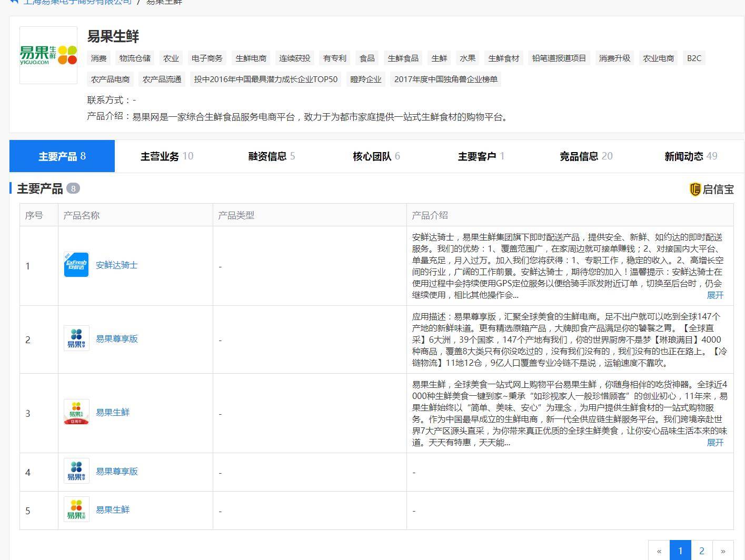Image resolution: width=745 pixels, height=560 pixels.
Task: Click the 连续获投 tag
Action: point(294,58)
